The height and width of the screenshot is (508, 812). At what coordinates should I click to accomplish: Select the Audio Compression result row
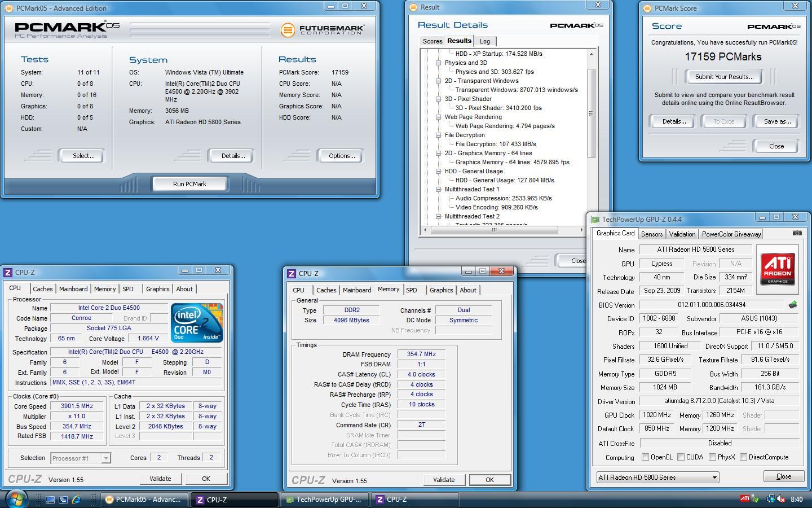(504, 198)
